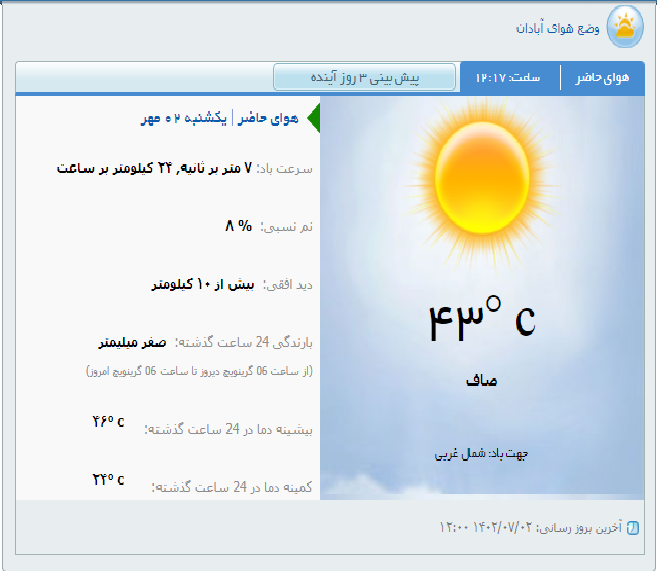Switch to the هوای حاضر tab
The width and height of the screenshot is (660, 586).
602,77
